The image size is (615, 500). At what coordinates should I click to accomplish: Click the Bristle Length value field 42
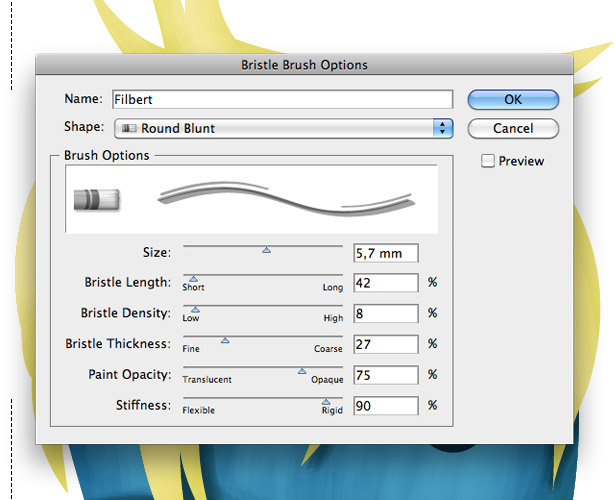coord(386,283)
